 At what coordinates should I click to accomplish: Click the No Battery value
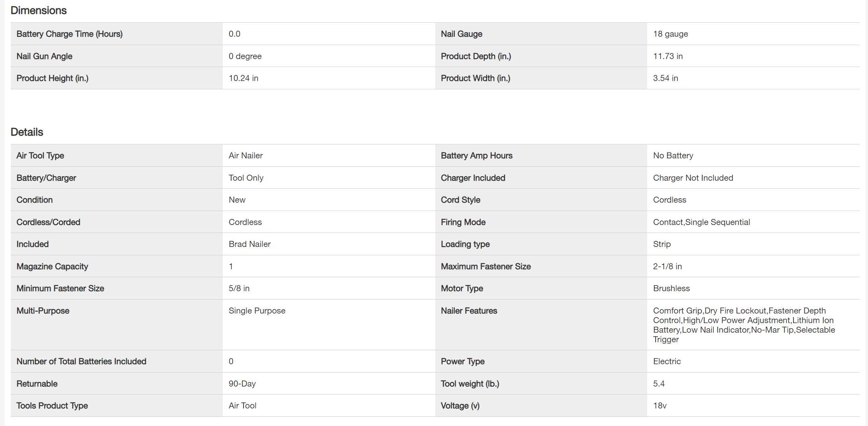[x=673, y=156]
